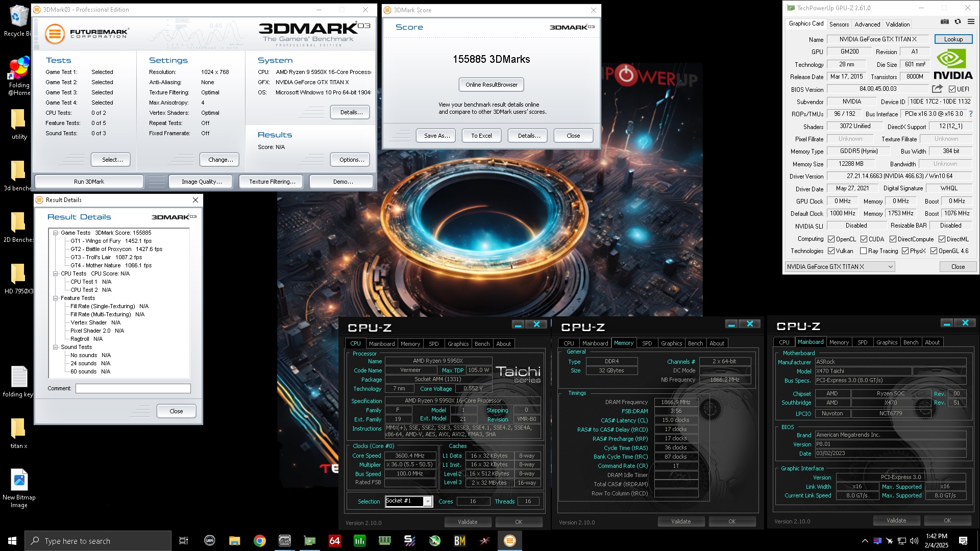
Task: Open the UEFI app in the taskbar
Action: point(209,541)
